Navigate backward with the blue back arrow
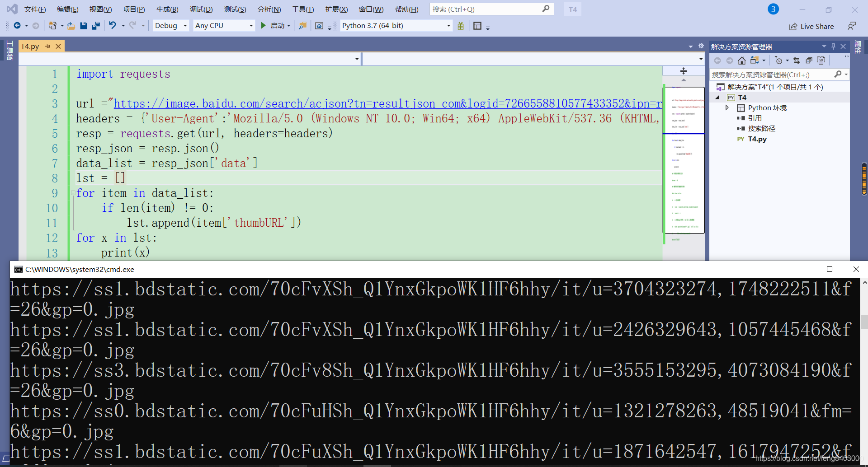This screenshot has width=868, height=467. [17, 26]
